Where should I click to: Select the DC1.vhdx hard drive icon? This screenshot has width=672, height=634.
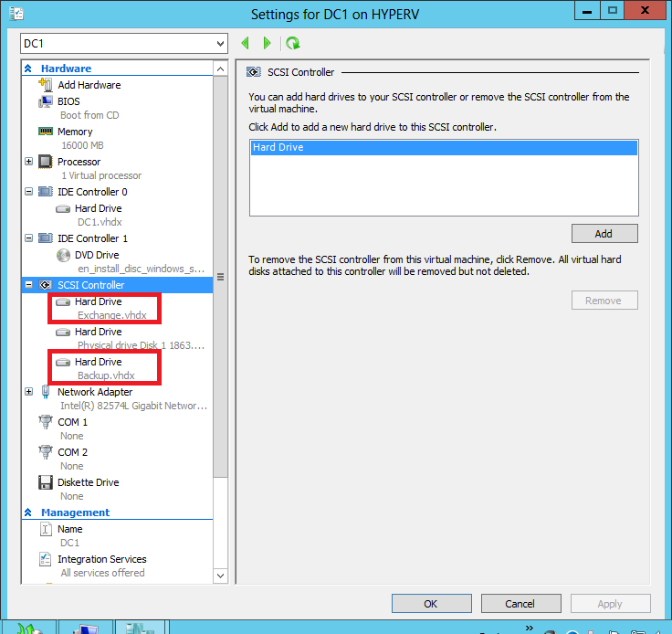tap(63, 209)
